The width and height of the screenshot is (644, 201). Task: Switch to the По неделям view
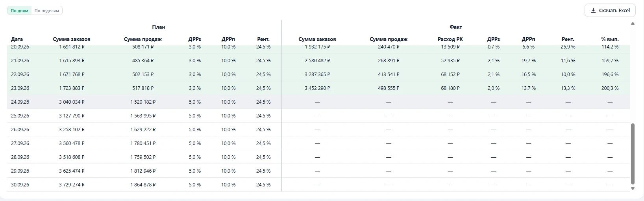tap(47, 11)
